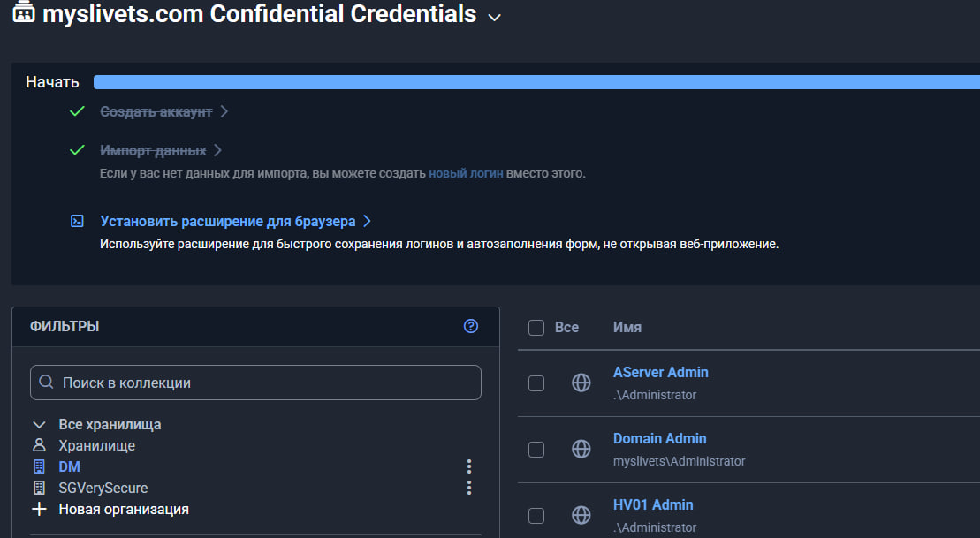Click the Поиск в коллекции search field
Screen dimensions: 980x538
click(255, 383)
